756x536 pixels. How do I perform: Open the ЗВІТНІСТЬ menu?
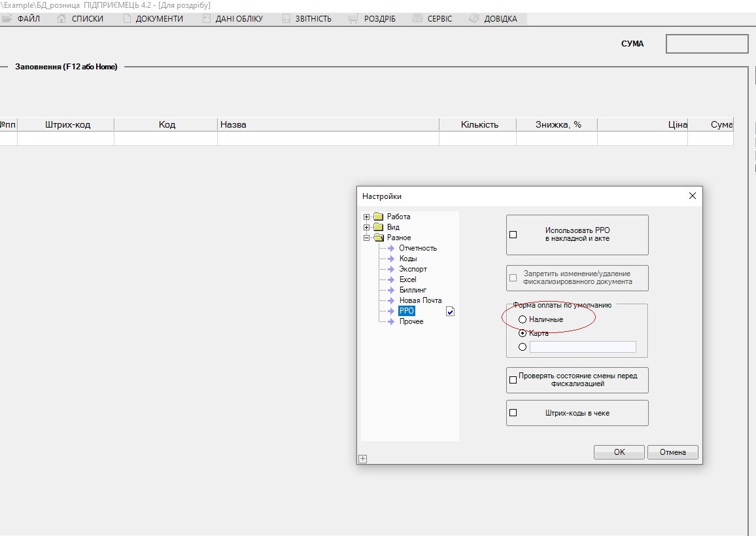313,19
